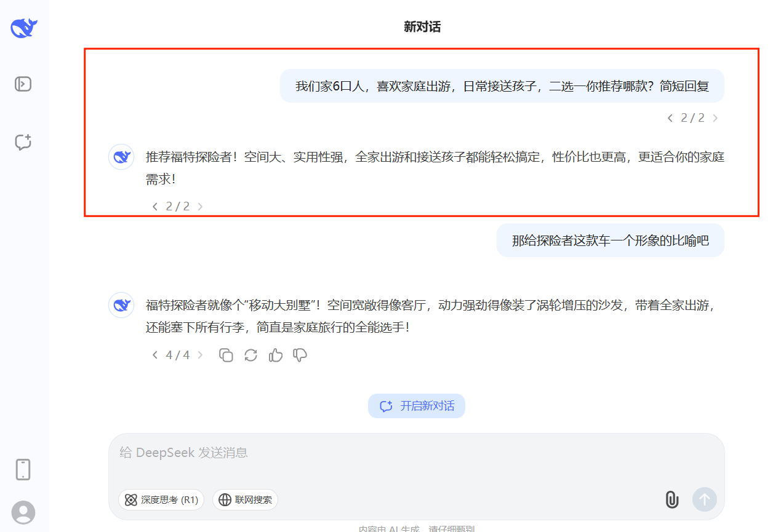The width and height of the screenshot is (781, 532).
Task: Click the DeepSeek whale logo in sidebar
Action: 24,28
